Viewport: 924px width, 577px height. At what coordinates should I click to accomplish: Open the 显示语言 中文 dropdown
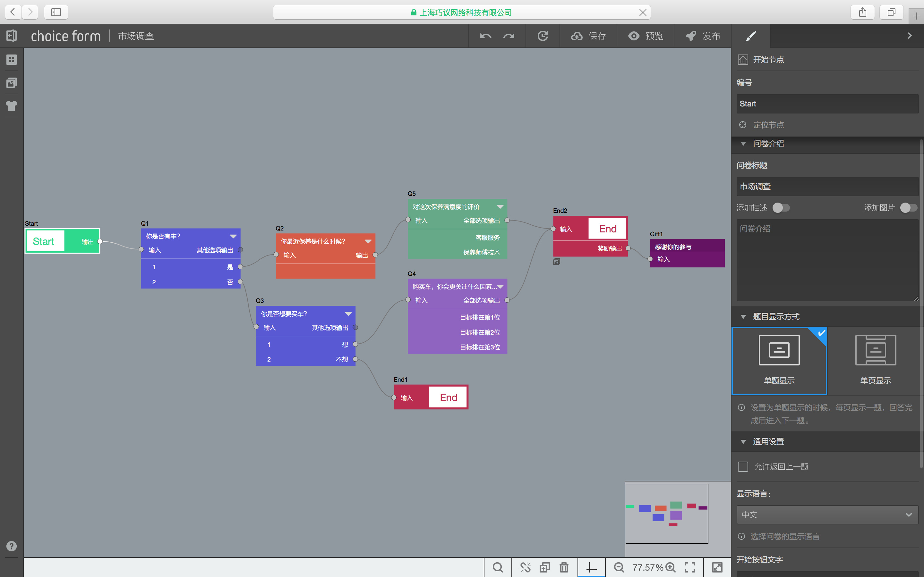(x=827, y=515)
